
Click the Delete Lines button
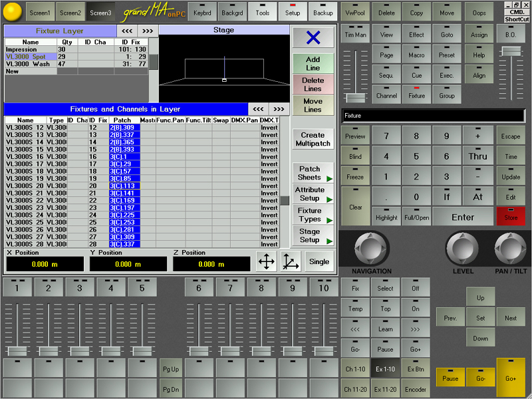313,84
